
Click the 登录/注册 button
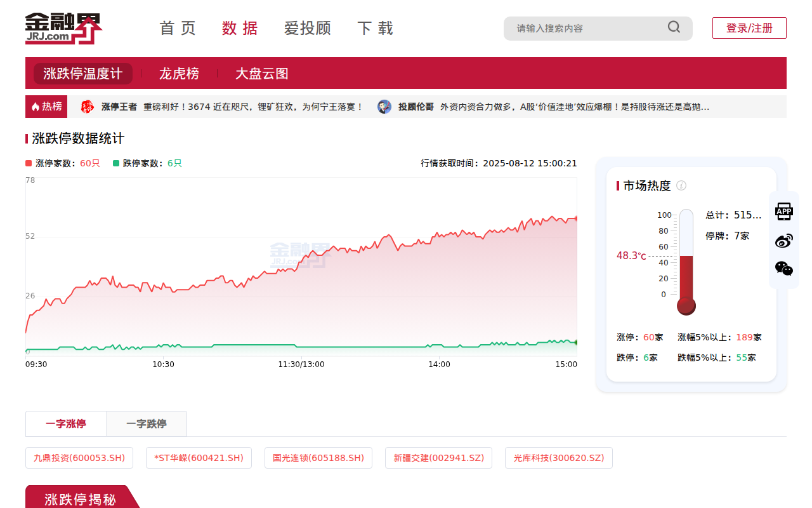pyautogui.click(x=749, y=28)
